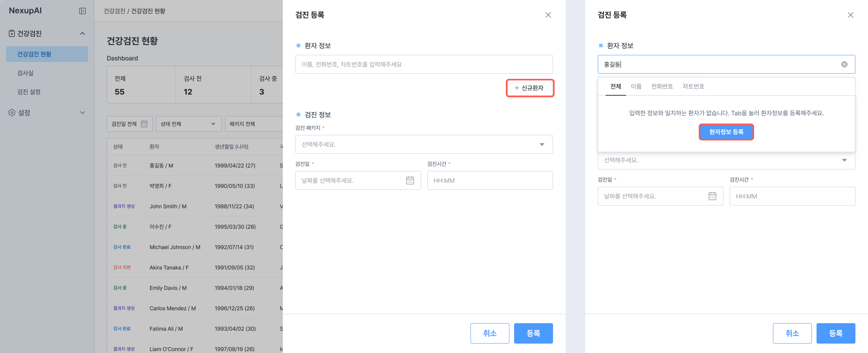Image resolution: width=868 pixels, height=353 pixels.
Task: Click the + 신규환자 button
Action: (x=530, y=88)
